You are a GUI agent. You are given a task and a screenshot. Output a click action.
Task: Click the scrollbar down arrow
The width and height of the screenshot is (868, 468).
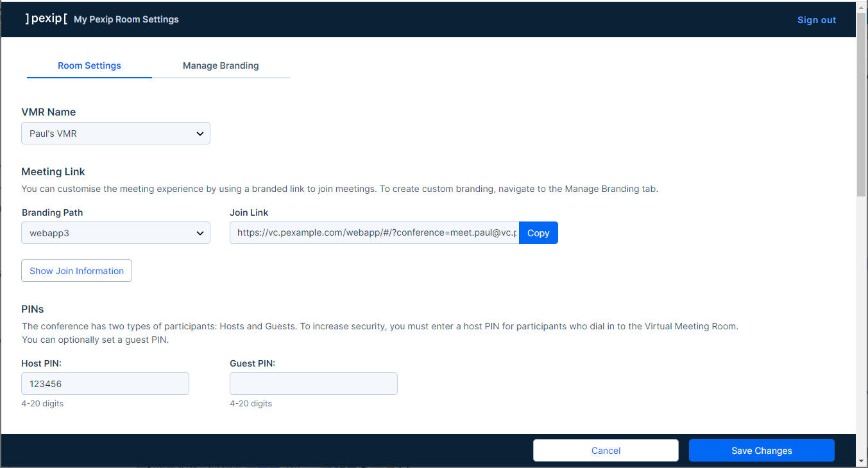[x=862, y=460]
